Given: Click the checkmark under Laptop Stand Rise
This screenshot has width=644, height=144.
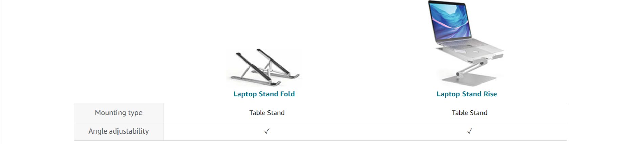Looking at the screenshot, I should 469,131.
